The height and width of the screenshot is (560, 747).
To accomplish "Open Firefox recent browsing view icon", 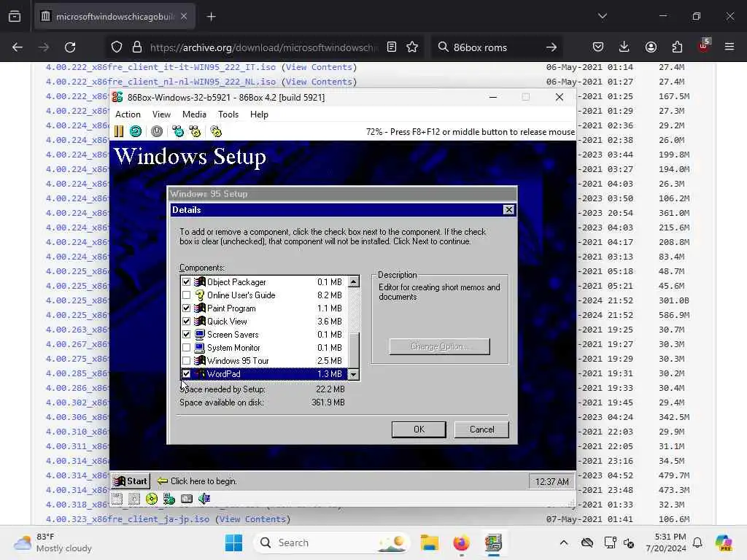I will (x=15, y=17).
